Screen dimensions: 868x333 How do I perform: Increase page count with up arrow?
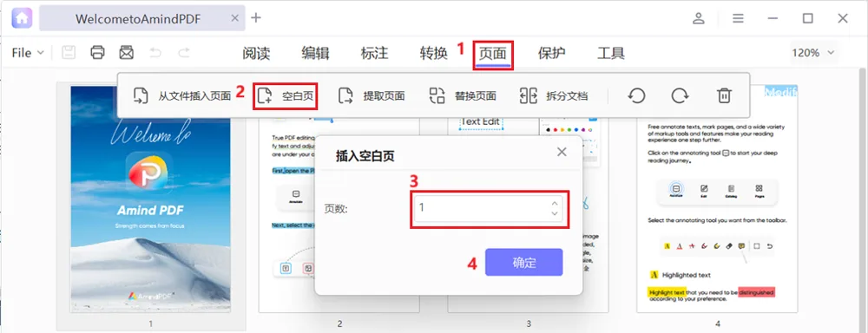click(x=555, y=203)
